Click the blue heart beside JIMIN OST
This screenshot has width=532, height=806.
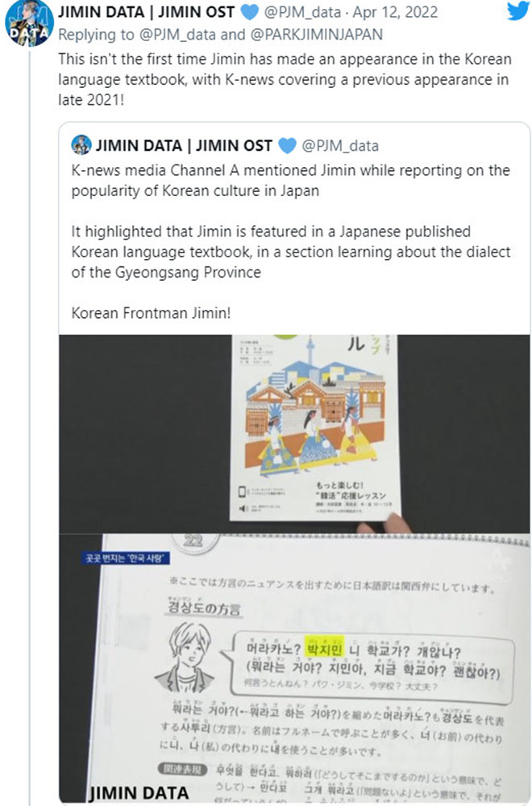click(250, 11)
